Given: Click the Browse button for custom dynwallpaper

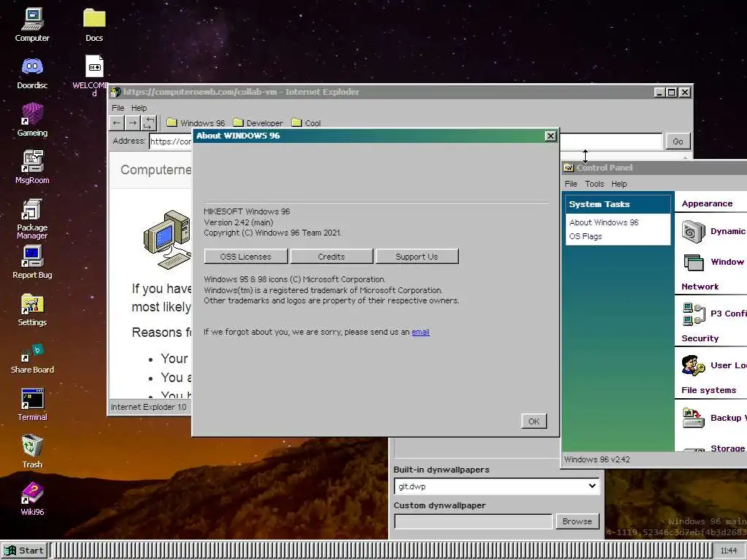Looking at the screenshot, I should [577, 521].
